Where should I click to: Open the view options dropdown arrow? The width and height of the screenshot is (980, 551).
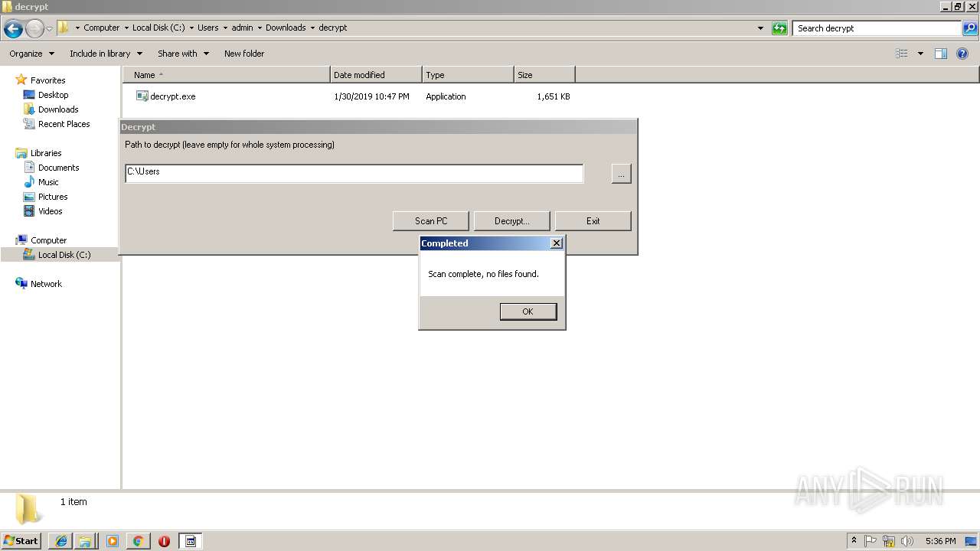click(x=920, y=54)
